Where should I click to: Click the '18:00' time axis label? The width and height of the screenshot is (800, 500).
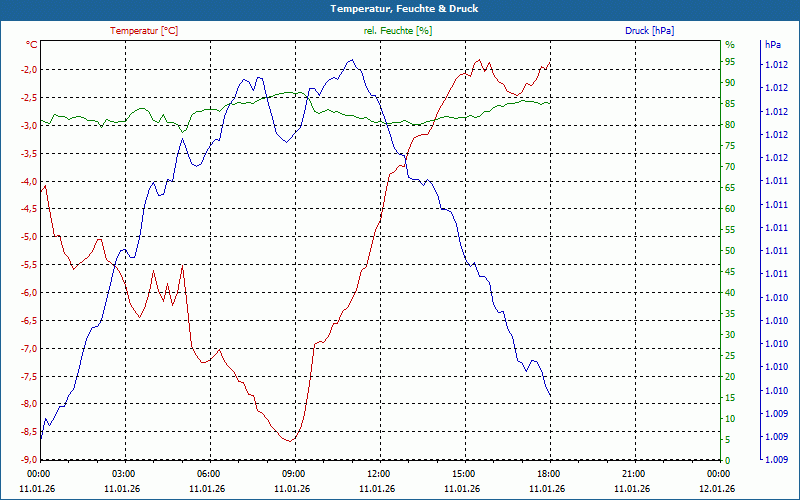[548, 473]
